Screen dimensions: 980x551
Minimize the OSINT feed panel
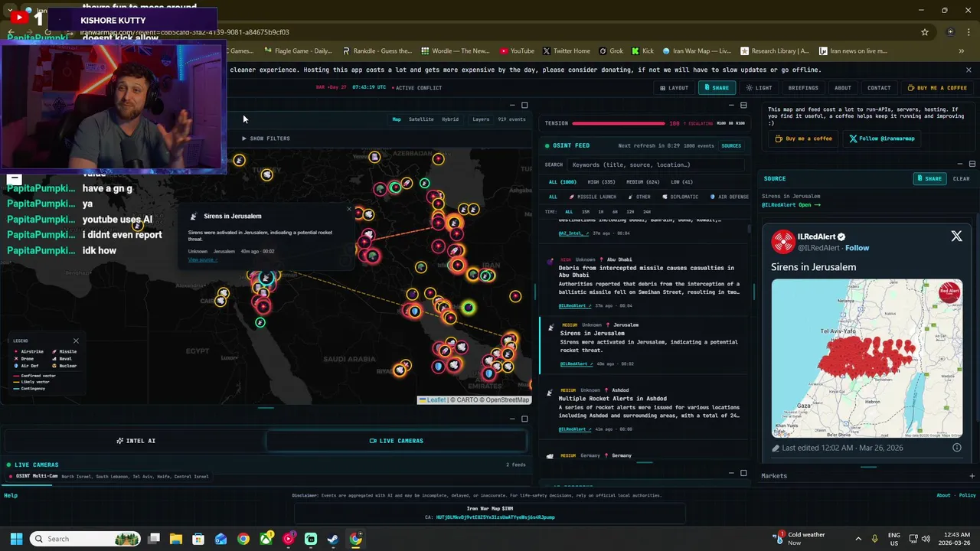point(730,105)
